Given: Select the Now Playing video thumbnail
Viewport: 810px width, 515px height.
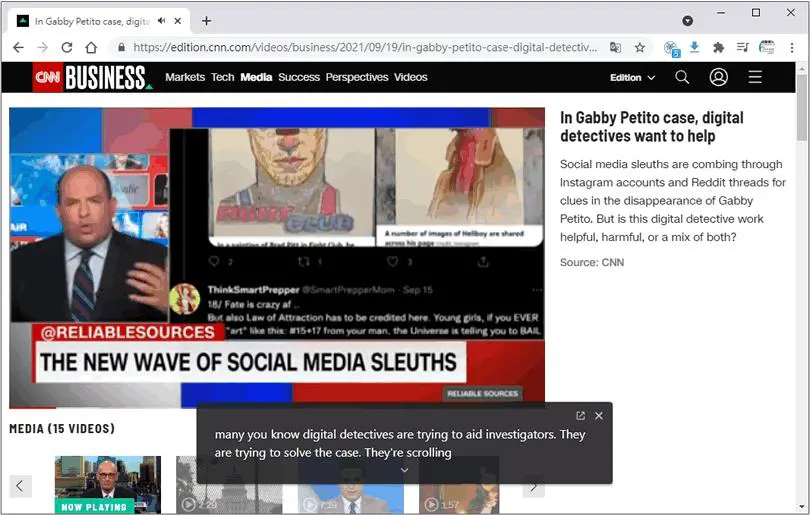Looking at the screenshot, I should click(x=108, y=485).
